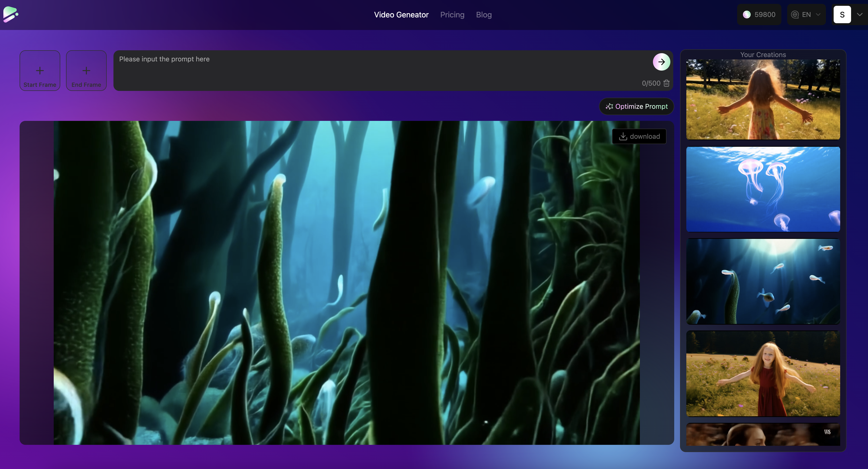The height and width of the screenshot is (469, 868).
Task: Download the generated kelp forest video
Action: pos(639,136)
